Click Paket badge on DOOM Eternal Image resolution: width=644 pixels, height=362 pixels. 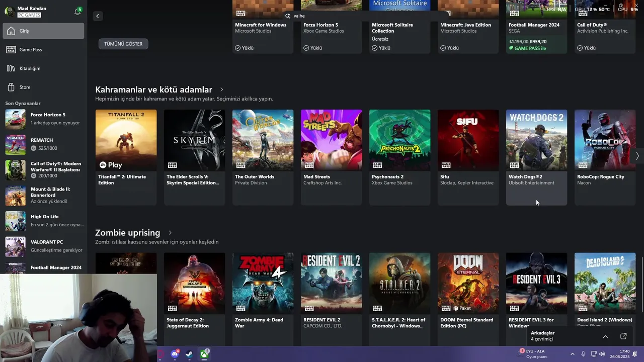[462, 308]
